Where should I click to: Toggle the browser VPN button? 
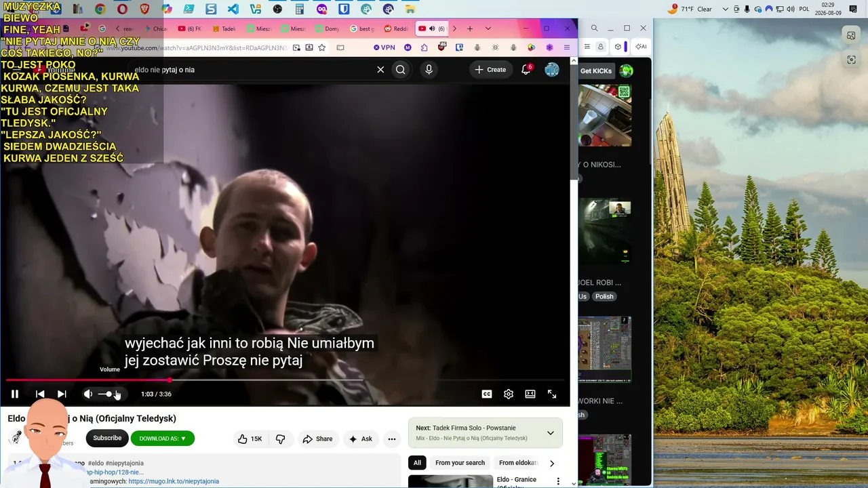coord(384,47)
